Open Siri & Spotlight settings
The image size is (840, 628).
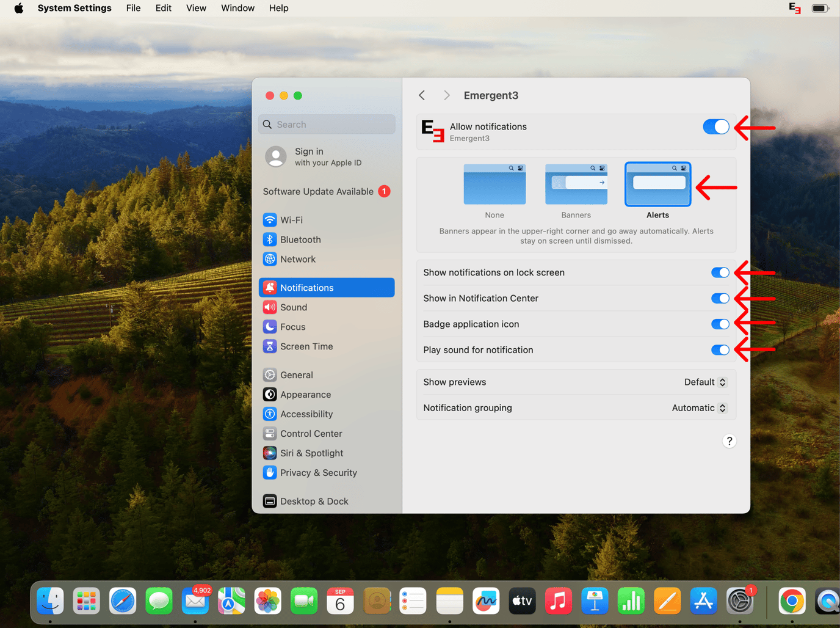(x=311, y=453)
